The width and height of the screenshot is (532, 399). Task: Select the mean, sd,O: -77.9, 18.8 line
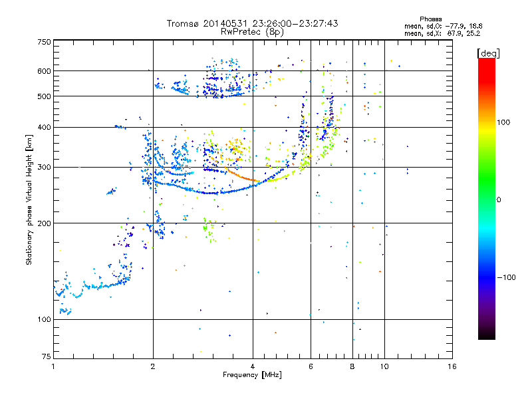tap(443, 26)
